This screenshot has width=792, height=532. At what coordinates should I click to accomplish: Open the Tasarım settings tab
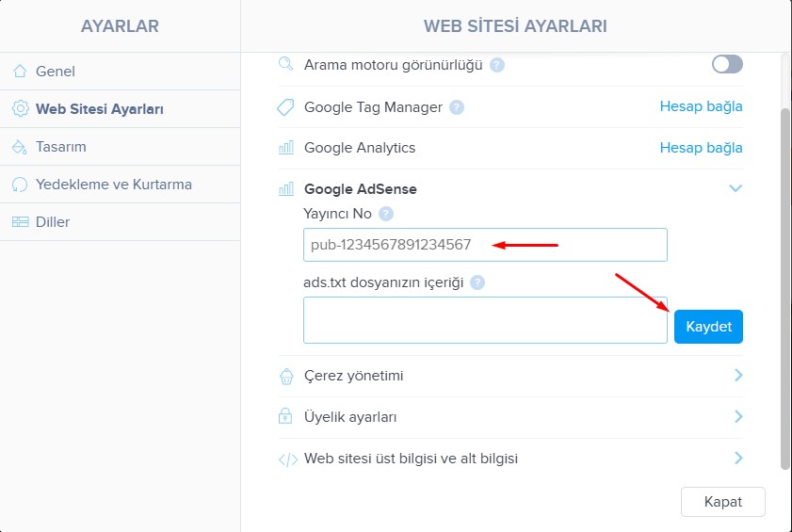[x=60, y=147]
